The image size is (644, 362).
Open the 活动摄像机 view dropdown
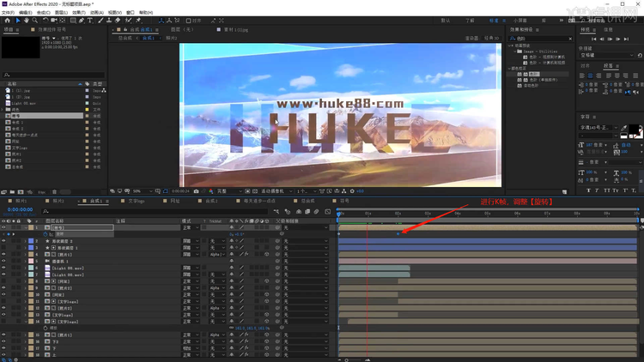pos(276,191)
